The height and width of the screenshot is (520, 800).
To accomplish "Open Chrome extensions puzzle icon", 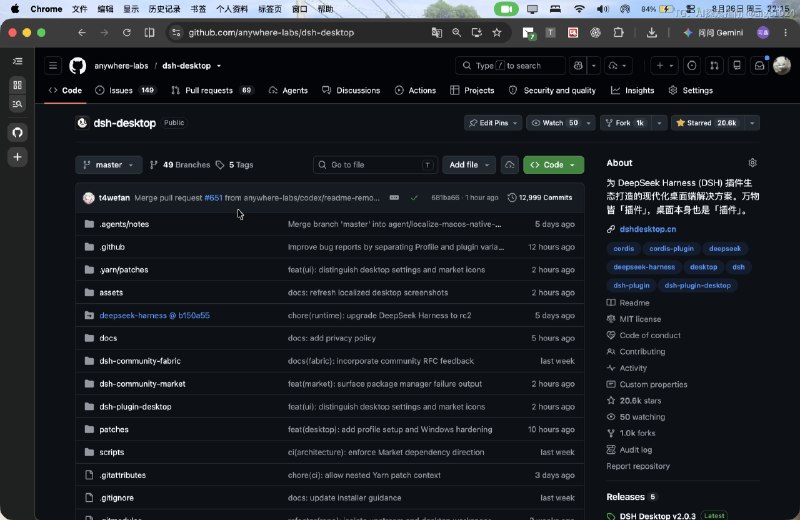I will 618,33.
